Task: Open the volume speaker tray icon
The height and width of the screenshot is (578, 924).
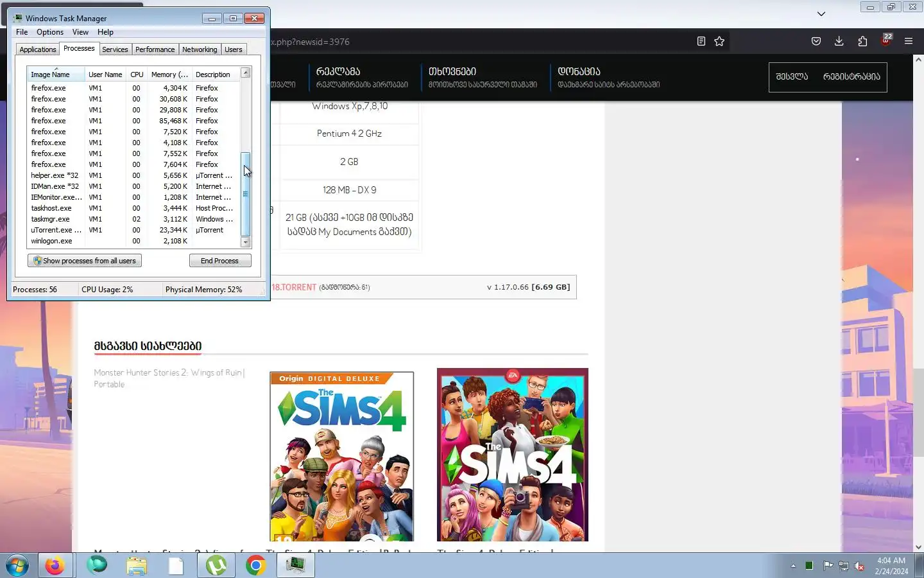Action: click(x=860, y=566)
